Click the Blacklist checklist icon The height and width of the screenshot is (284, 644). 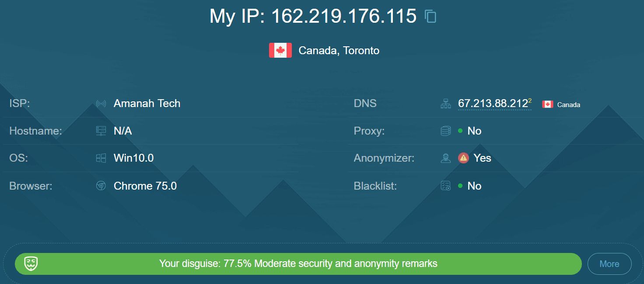pyautogui.click(x=446, y=186)
